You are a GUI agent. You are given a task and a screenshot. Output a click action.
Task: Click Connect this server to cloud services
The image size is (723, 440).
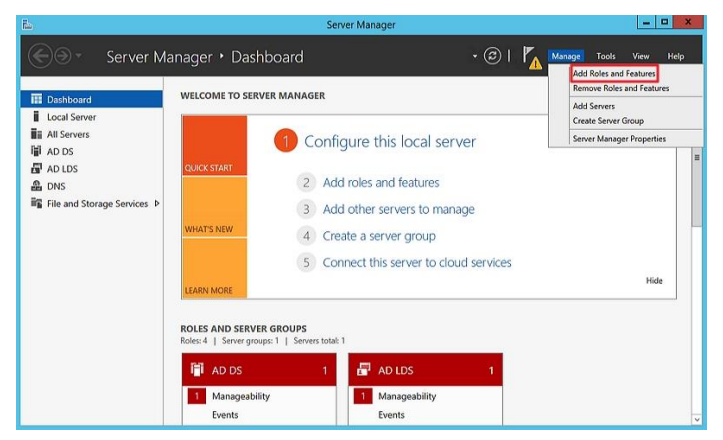pyautogui.click(x=417, y=262)
